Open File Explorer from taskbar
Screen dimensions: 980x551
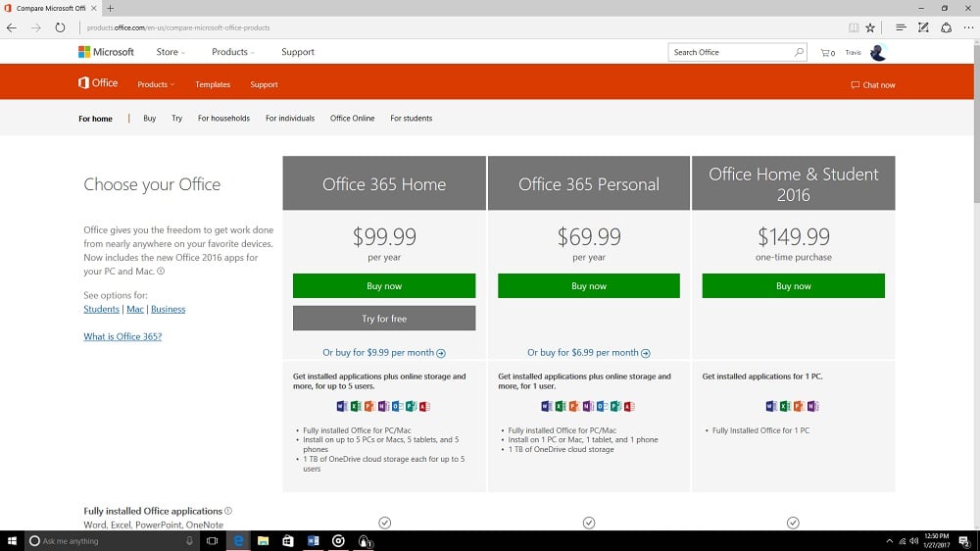pyautogui.click(x=263, y=541)
